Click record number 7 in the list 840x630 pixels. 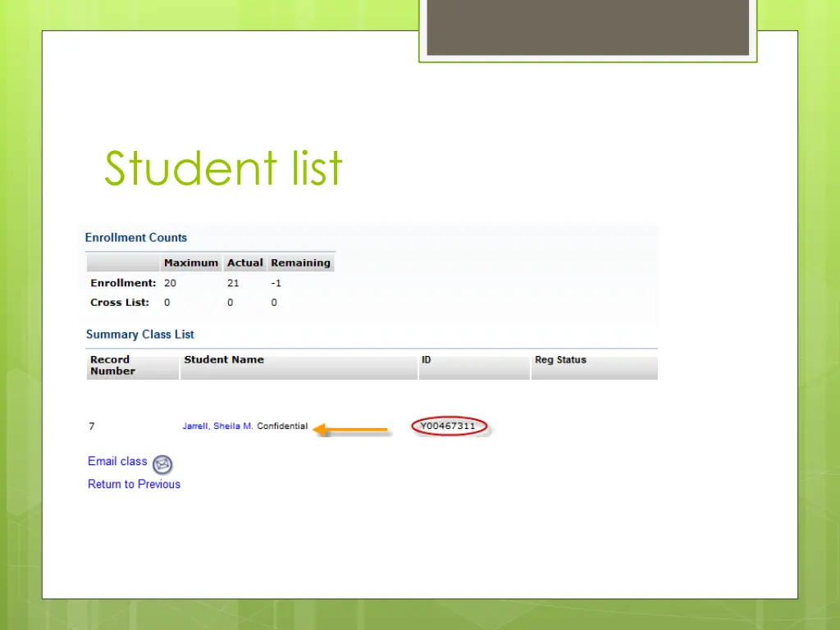point(91,426)
